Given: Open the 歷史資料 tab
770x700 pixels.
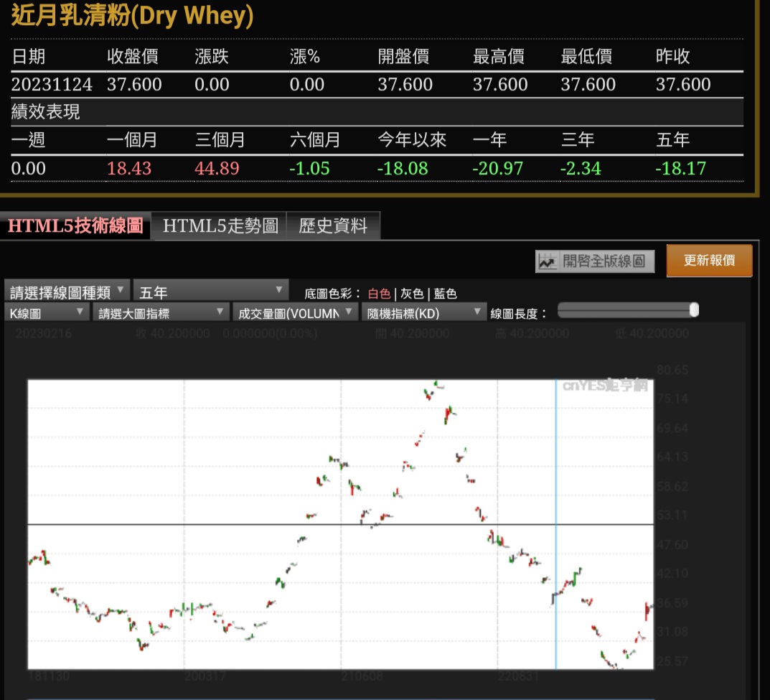Looking at the screenshot, I should (x=333, y=225).
